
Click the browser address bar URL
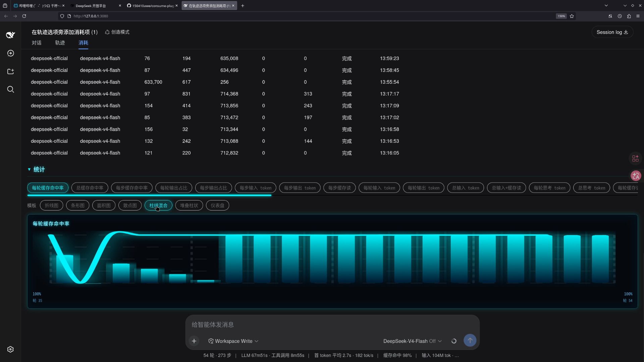(x=91, y=16)
